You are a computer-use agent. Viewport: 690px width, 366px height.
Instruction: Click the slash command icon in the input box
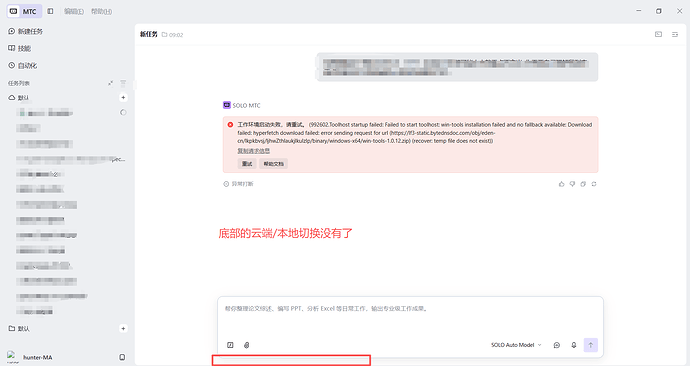point(230,345)
